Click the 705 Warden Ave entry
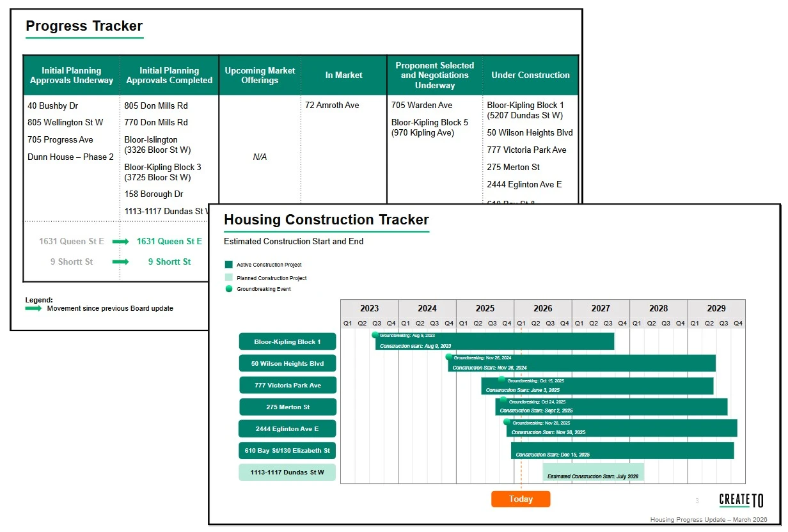 pos(422,105)
